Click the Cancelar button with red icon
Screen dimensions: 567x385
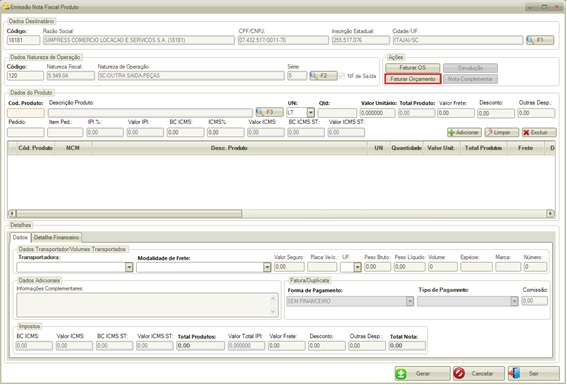[478, 373]
